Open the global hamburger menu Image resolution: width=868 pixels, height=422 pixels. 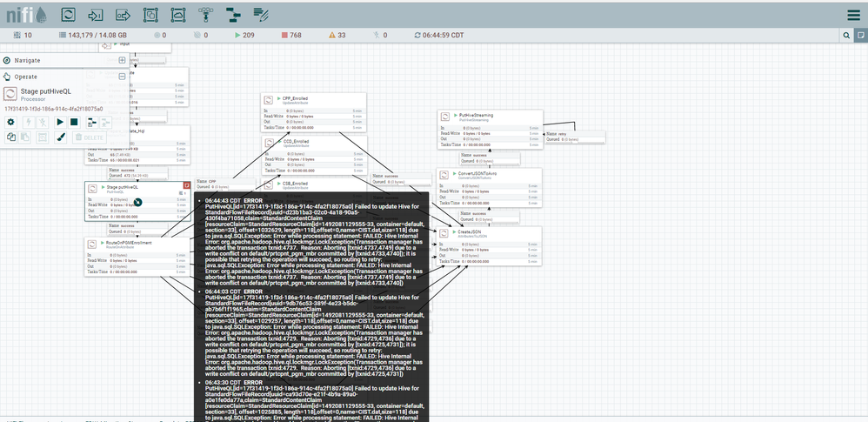(x=853, y=14)
